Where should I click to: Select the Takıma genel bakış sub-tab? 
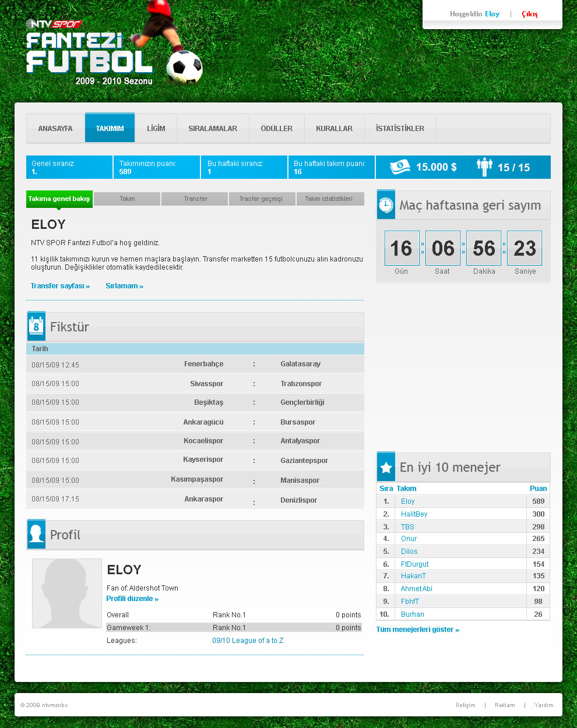59,199
